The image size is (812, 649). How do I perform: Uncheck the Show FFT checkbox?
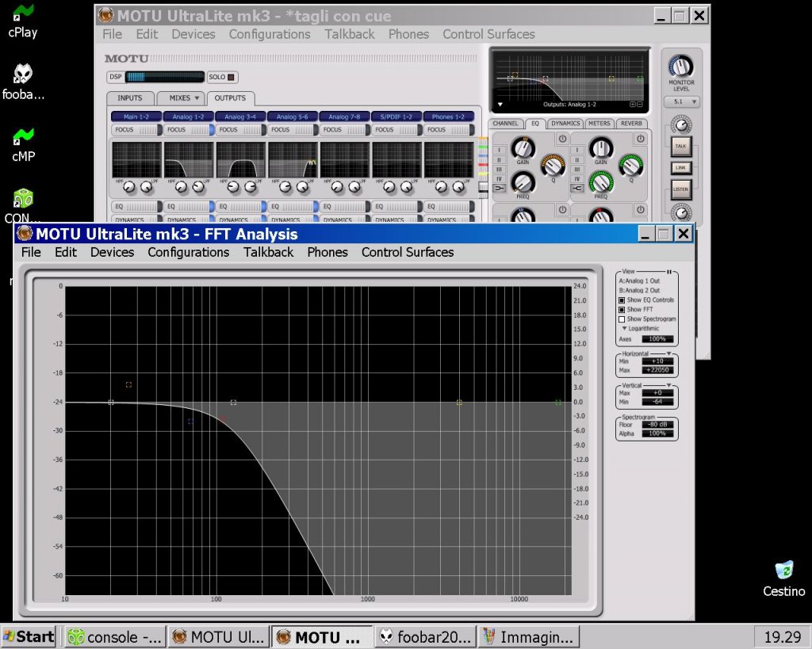tap(622, 310)
